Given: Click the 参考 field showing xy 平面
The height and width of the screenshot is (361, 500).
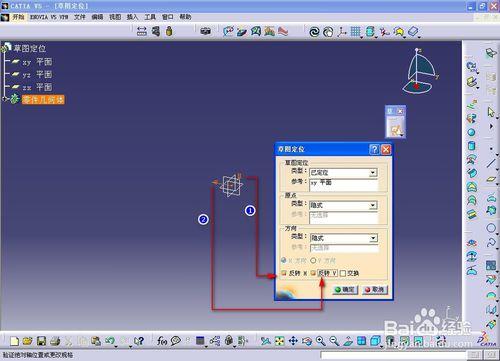Looking at the screenshot, I should click(x=344, y=185).
